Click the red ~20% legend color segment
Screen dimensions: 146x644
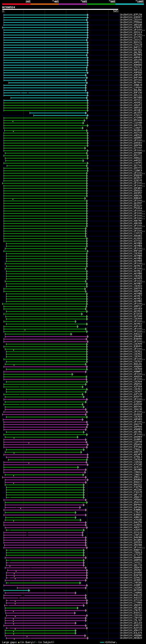click(x=16, y=4)
